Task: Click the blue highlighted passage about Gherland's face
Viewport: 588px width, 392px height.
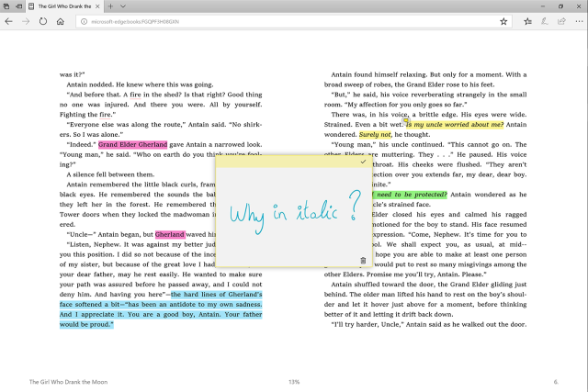Action: click(x=161, y=309)
